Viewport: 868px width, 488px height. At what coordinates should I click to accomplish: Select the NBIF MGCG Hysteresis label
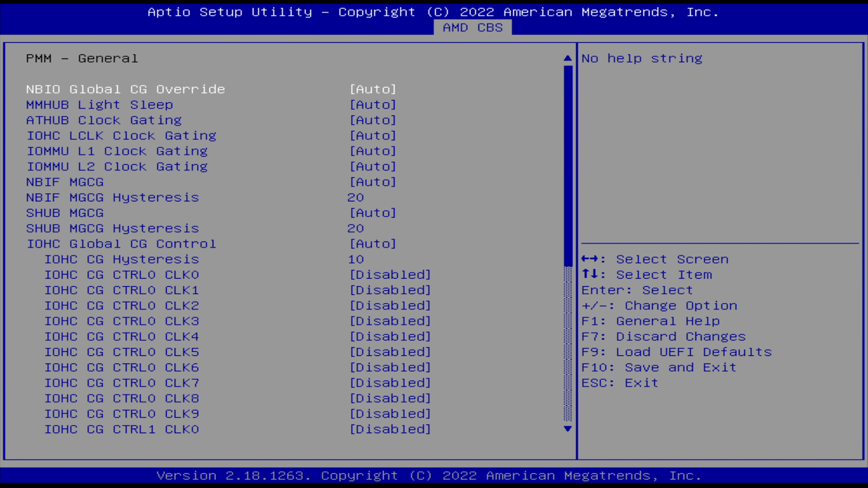click(113, 198)
